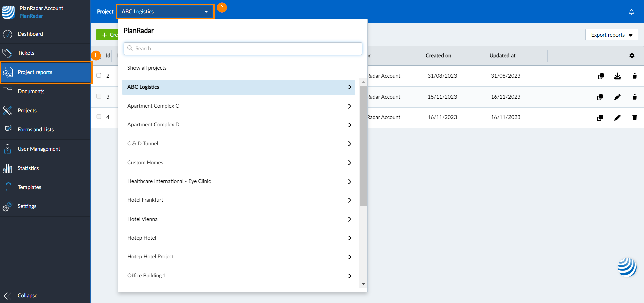Download the report dated 31/08/2023
The image size is (644, 303).
point(618,76)
